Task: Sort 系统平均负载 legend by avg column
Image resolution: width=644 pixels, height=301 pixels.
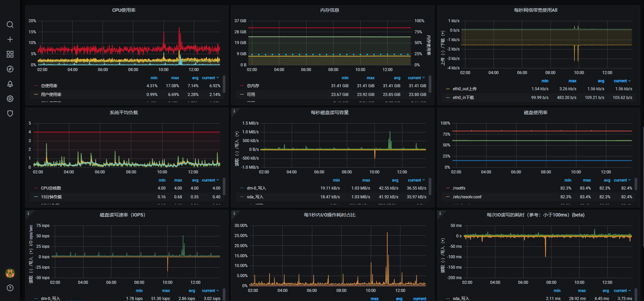Action: click(195, 180)
